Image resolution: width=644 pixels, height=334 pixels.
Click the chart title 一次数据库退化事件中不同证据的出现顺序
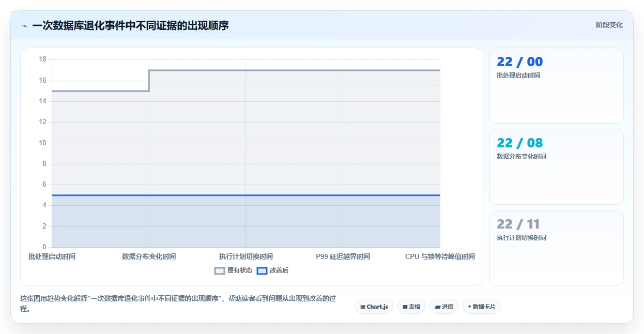[130, 25]
